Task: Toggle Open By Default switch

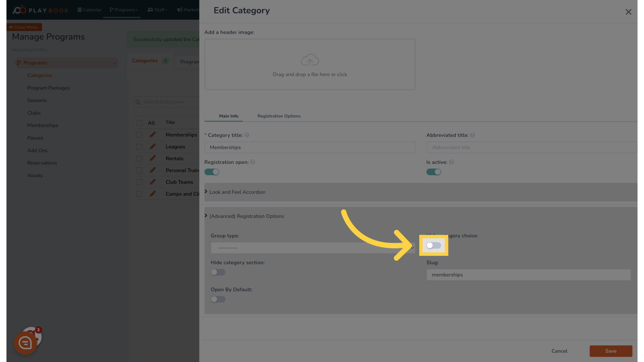Action: [x=218, y=299]
